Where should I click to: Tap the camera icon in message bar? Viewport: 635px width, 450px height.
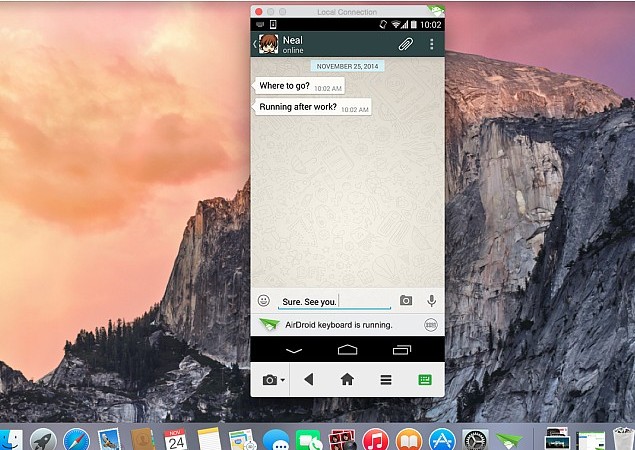click(x=406, y=300)
